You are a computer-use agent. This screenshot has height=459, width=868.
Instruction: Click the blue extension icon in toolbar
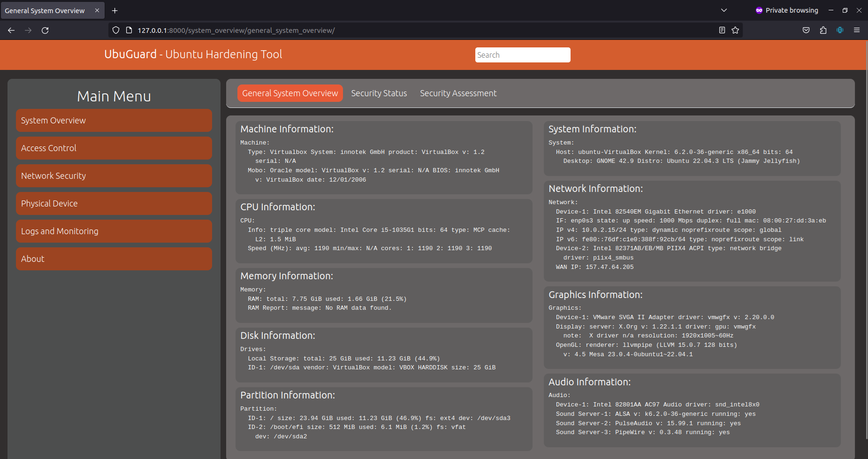pyautogui.click(x=840, y=30)
